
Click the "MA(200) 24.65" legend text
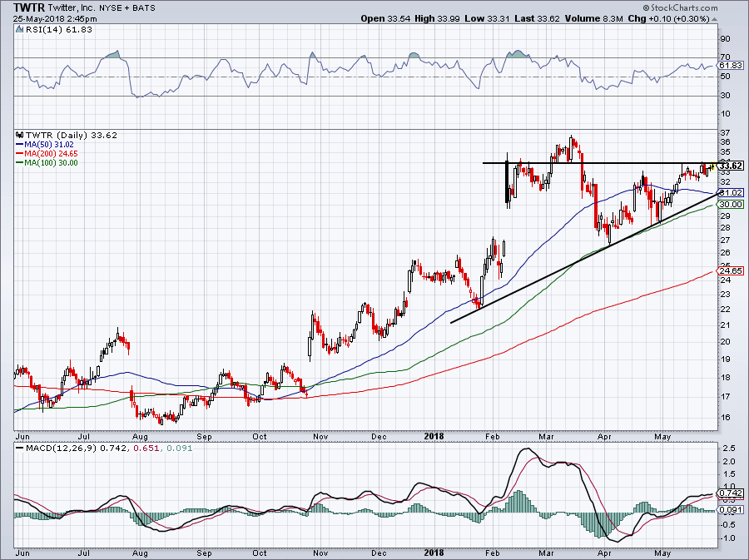pos(51,153)
